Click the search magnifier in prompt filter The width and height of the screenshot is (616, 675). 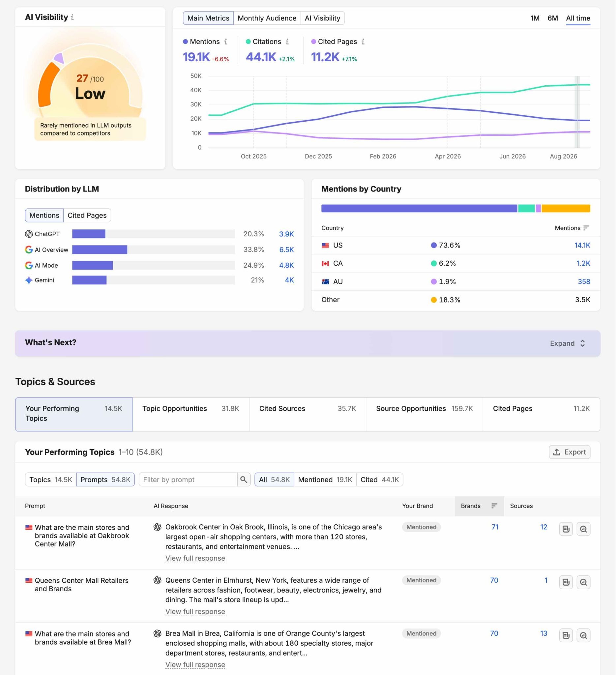(244, 480)
